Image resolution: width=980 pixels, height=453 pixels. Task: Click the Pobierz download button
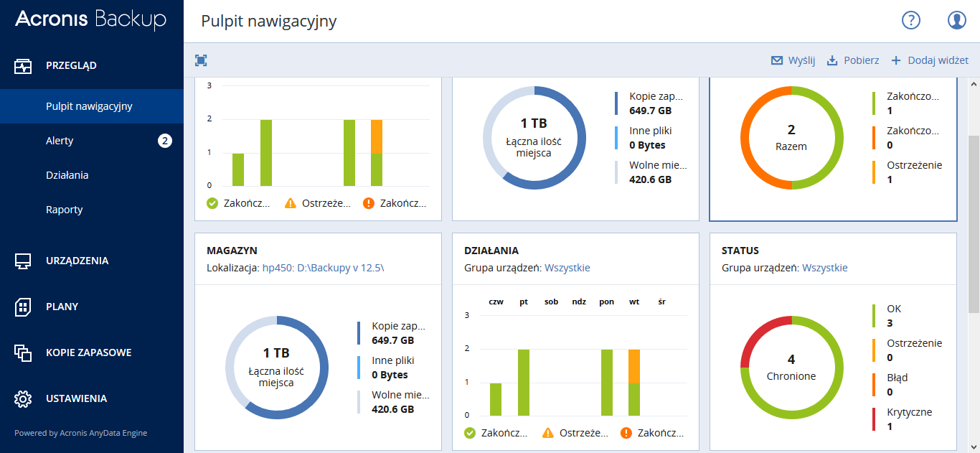[x=852, y=60]
